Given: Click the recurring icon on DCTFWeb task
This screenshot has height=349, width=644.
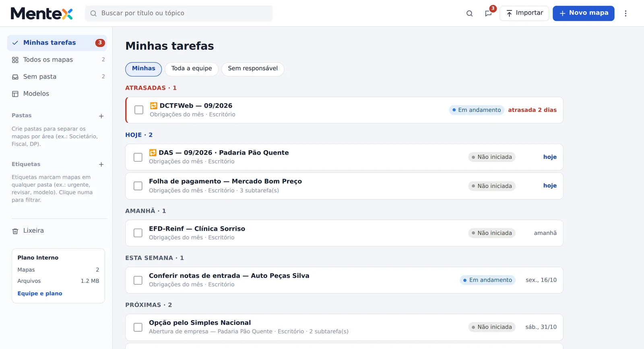Looking at the screenshot, I should (153, 105).
